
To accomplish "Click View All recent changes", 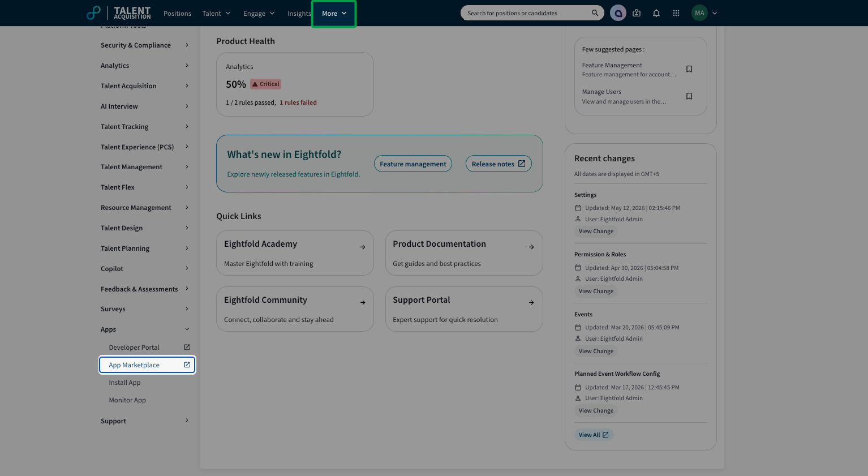I will [594, 435].
